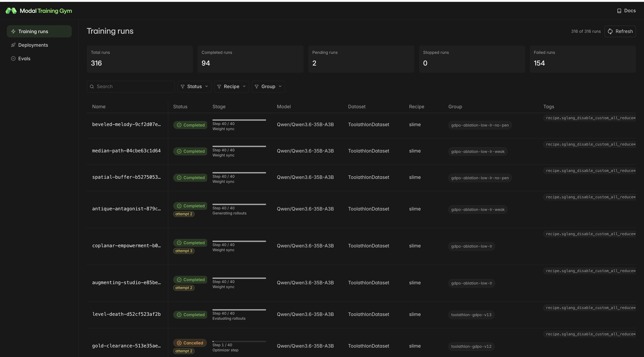Click gdpo-ablation-low-lr-no-pen tag on spatial-buffer row
Image resolution: width=644 pixels, height=357 pixels.
tap(480, 178)
